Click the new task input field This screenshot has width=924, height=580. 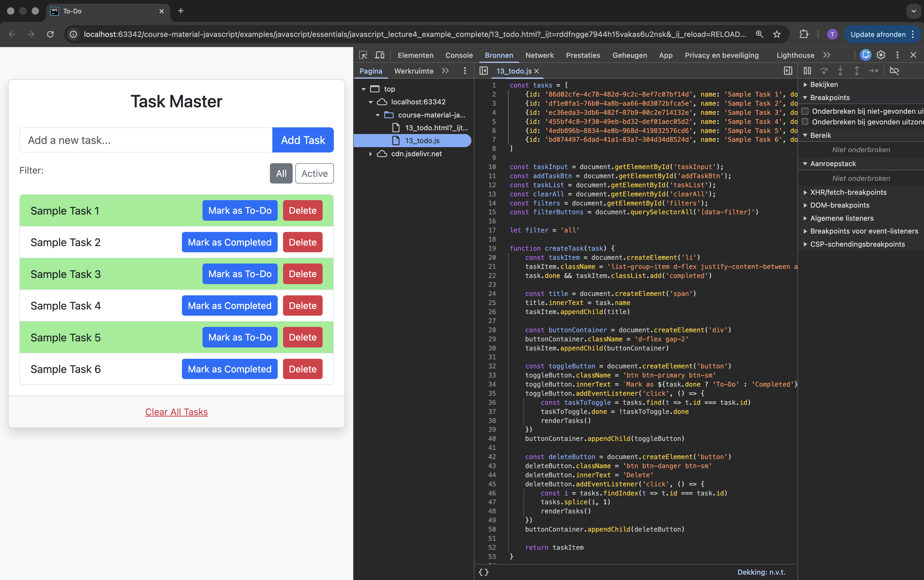[x=146, y=140]
